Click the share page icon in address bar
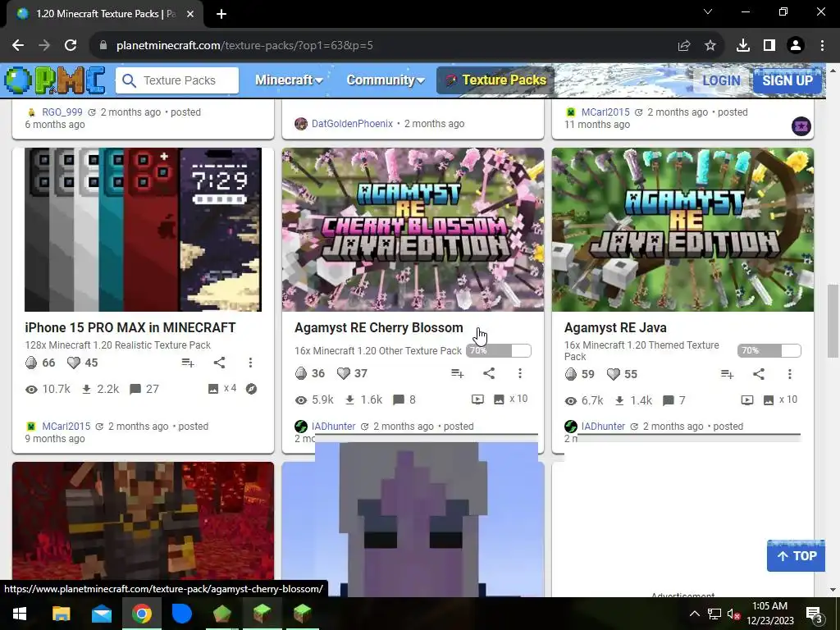 pos(684,46)
